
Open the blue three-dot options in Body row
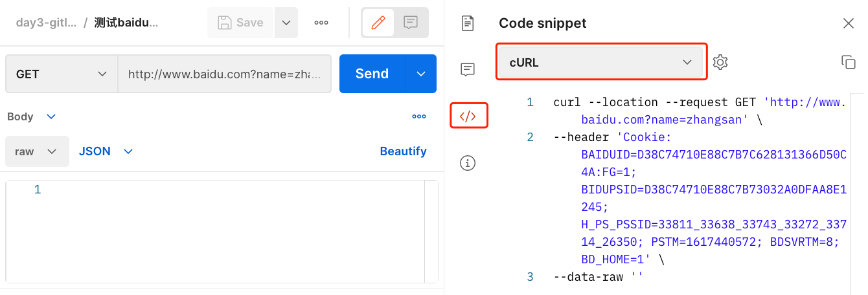419,116
